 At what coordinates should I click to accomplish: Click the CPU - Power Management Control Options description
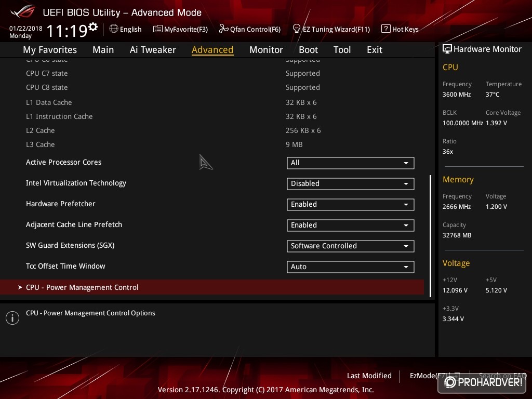click(x=90, y=313)
